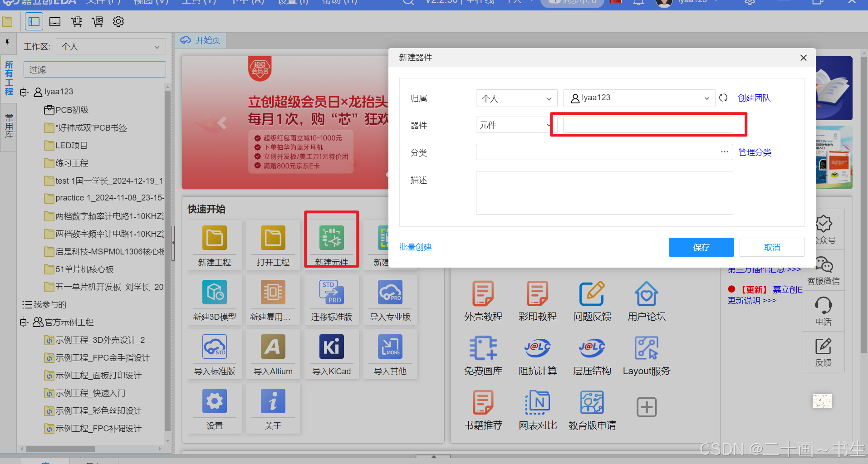
Task: Click the bottom panel toggle icon in toolbar
Action: pyautogui.click(x=55, y=21)
